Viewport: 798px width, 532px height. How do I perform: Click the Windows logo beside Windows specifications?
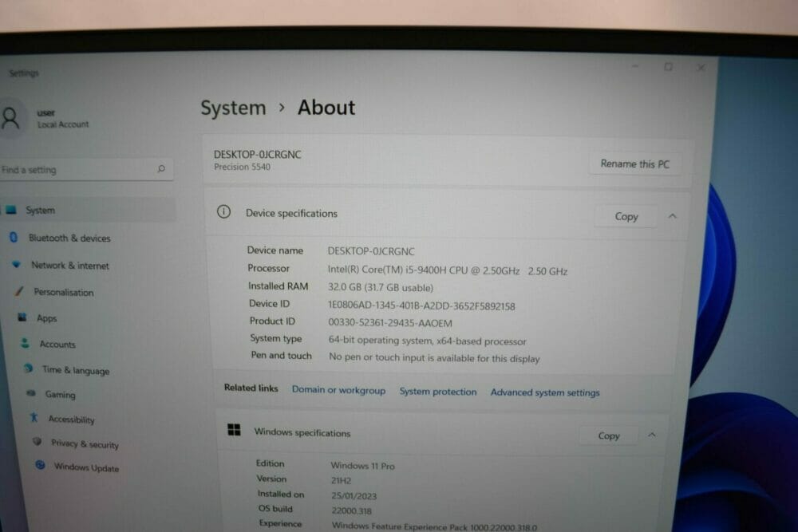tap(234, 430)
